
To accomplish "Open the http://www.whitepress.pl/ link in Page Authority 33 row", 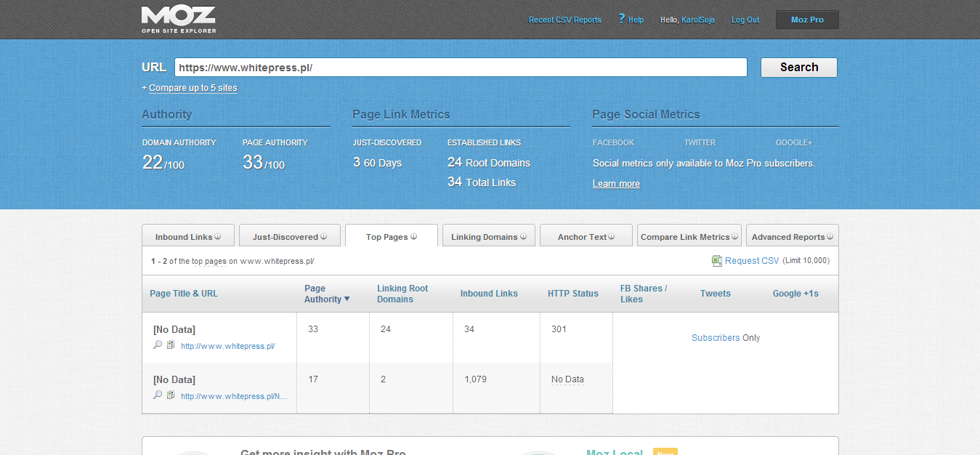I will point(227,346).
